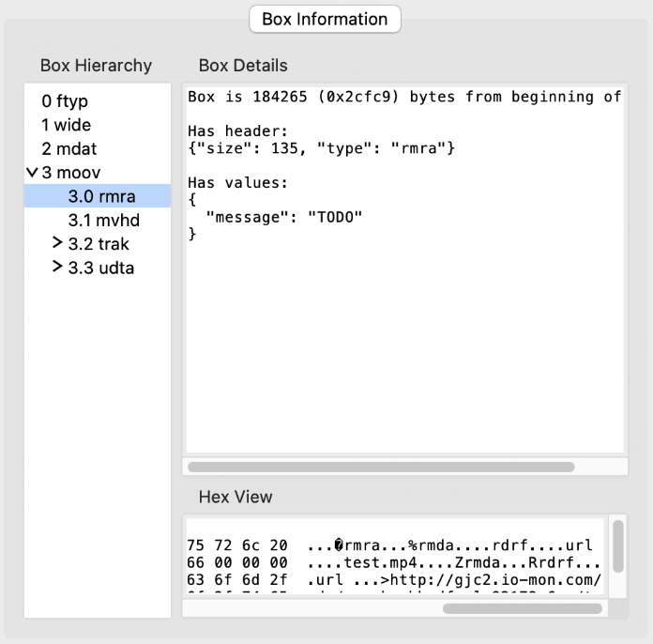Select the 2 mdat box
The image size is (653, 644).
point(69,148)
